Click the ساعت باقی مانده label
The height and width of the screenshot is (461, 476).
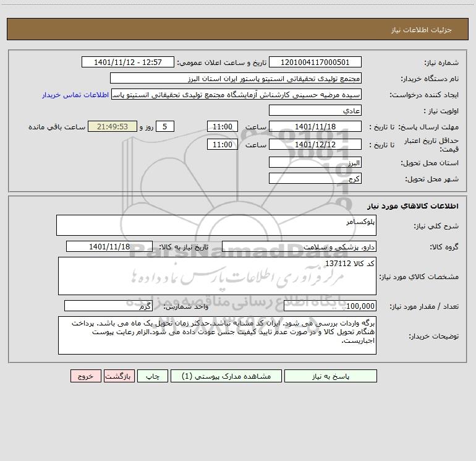point(57,127)
